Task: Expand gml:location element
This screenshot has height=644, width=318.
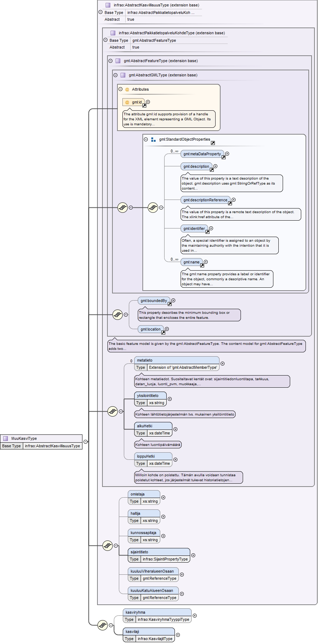Action: point(167,329)
